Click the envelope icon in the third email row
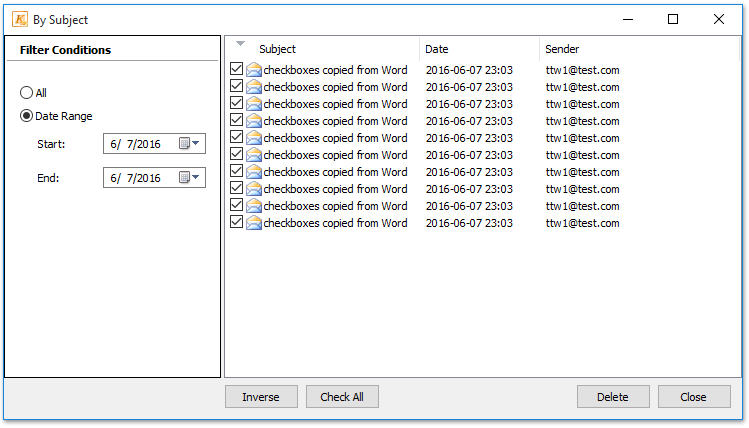The height and width of the screenshot is (428, 749). 254,104
